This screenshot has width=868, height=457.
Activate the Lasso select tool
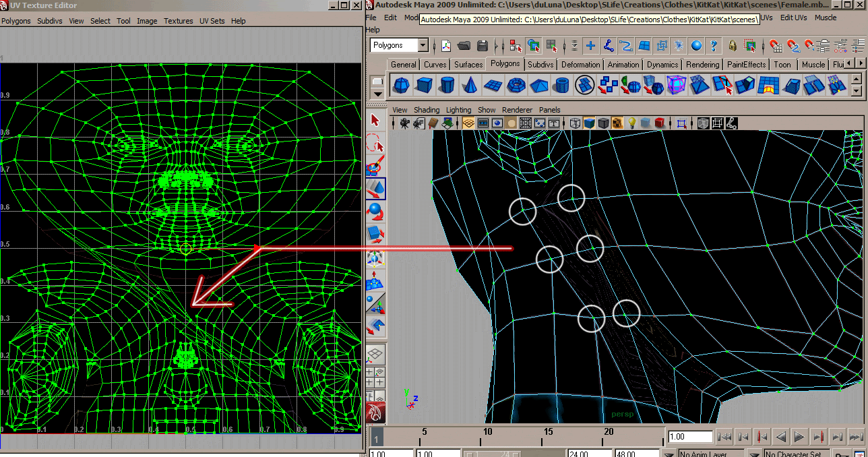click(x=375, y=144)
